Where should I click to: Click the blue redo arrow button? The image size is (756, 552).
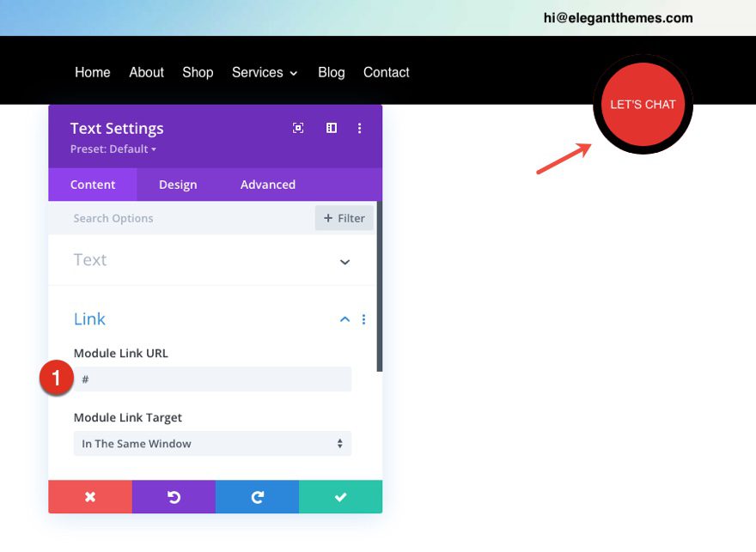point(257,496)
